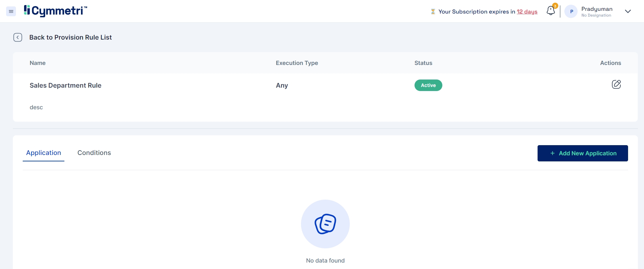The height and width of the screenshot is (269, 644).
Task: Click the Status column header
Action: pyautogui.click(x=423, y=63)
